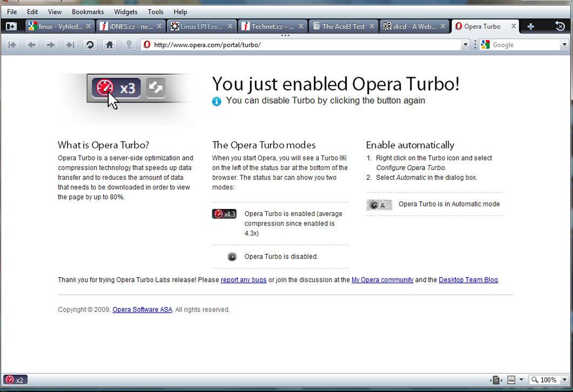Screen dimensions: 573x392
Task: Switch to the xkcd tab
Action: (410, 26)
